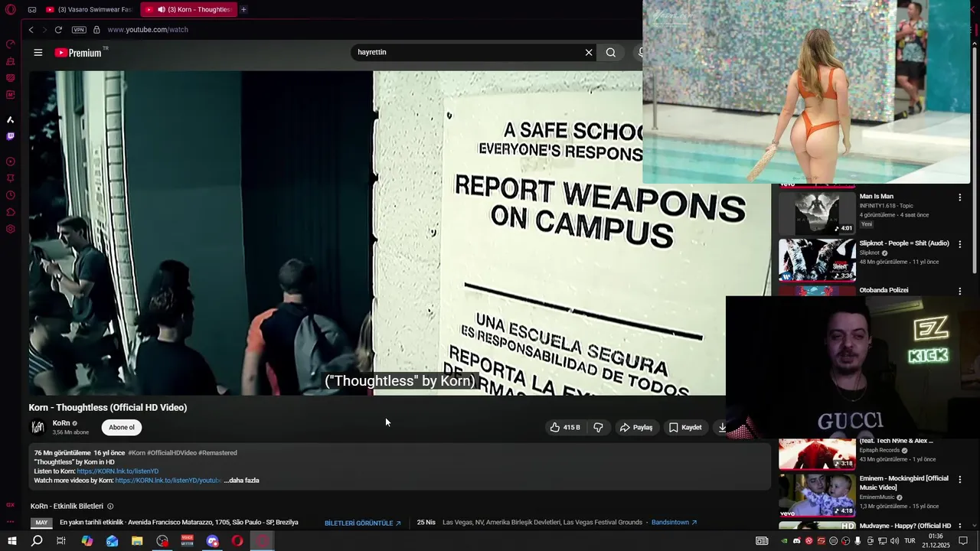Open options menu for Eminem Mockingbird
The image size is (980, 551).
959,480
